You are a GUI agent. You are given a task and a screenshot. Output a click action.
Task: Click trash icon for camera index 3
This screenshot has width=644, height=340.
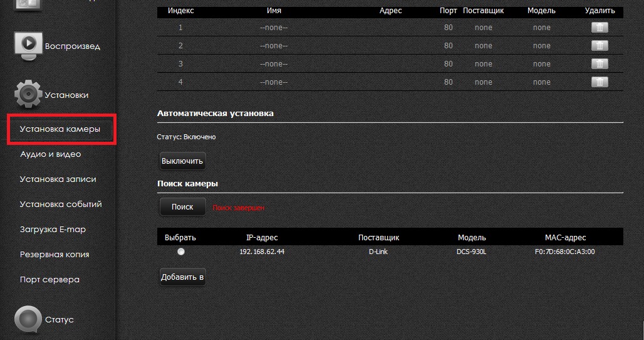600,64
